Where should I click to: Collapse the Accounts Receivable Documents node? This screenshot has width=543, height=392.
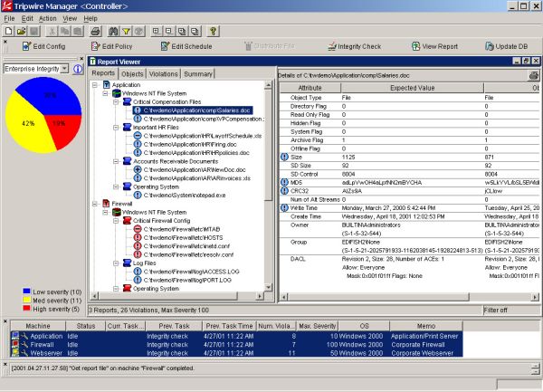(x=116, y=161)
